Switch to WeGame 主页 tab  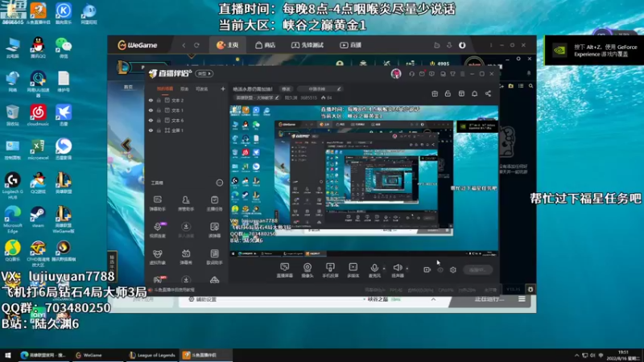(x=228, y=45)
